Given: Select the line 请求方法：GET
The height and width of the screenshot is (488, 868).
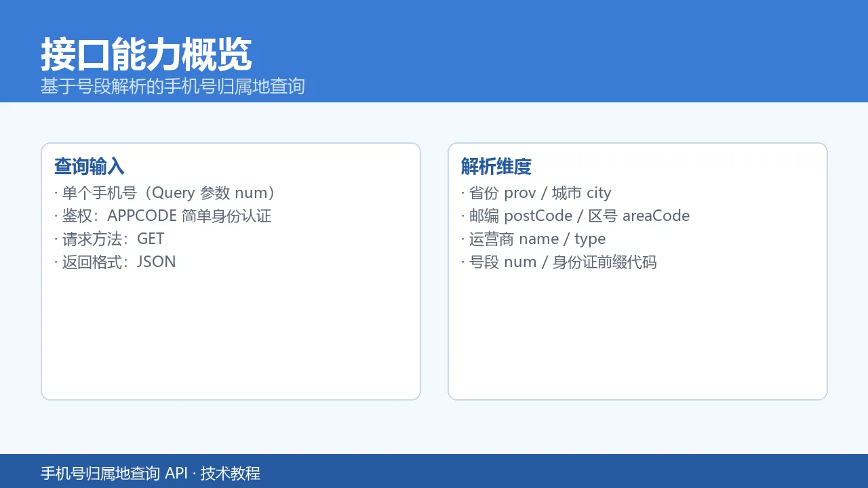Looking at the screenshot, I should click(109, 239).
